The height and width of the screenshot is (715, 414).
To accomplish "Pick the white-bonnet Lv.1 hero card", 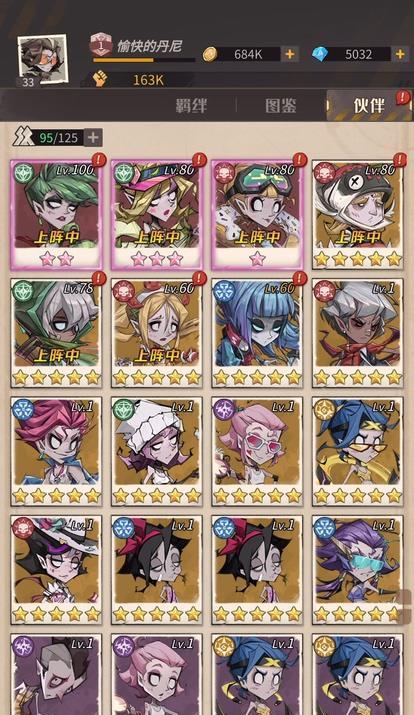I will point(157,451).
